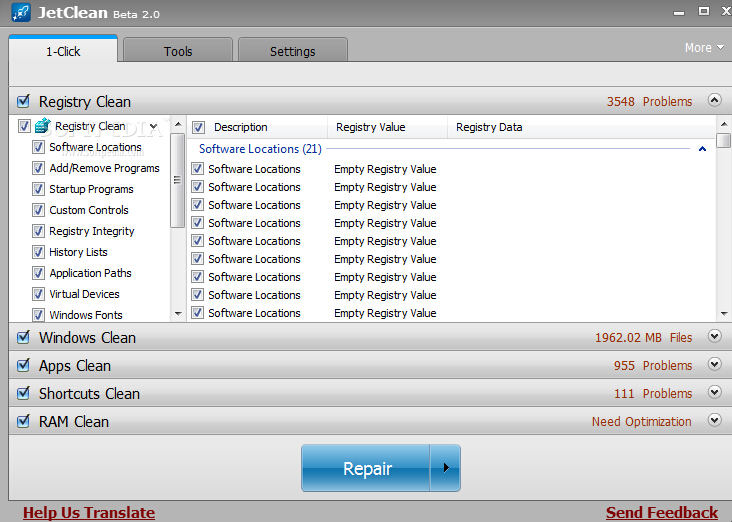Screen dimensions: 732x522
Task: Click the 111 Problems count
Action: (x=653, y=393)
